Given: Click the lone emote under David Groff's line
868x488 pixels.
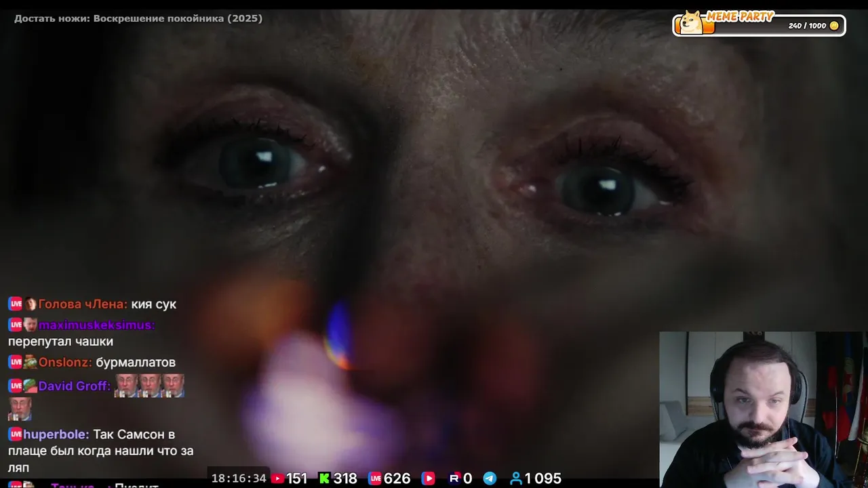Looking at the screenshot, I should 20,409.
